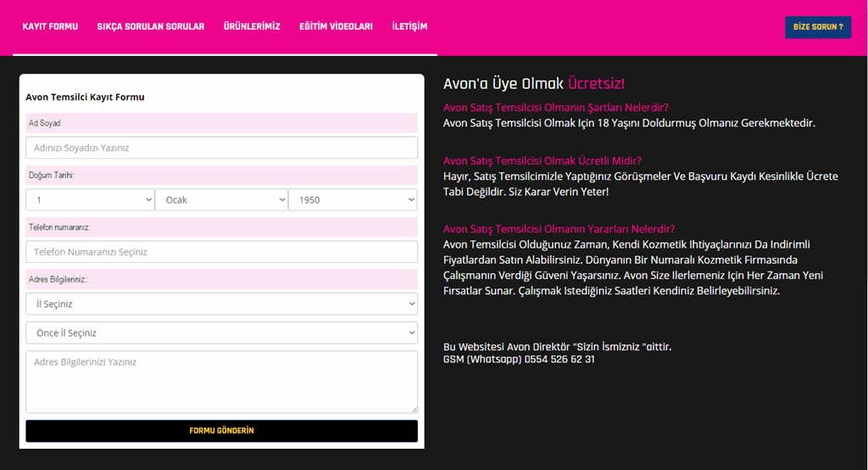Viewport: 868px width, 470px height.
Task: Click question Avon Satış Temsilcisi Olmanın Yararları Nelerdir?
Action: [x=559, y=229]
